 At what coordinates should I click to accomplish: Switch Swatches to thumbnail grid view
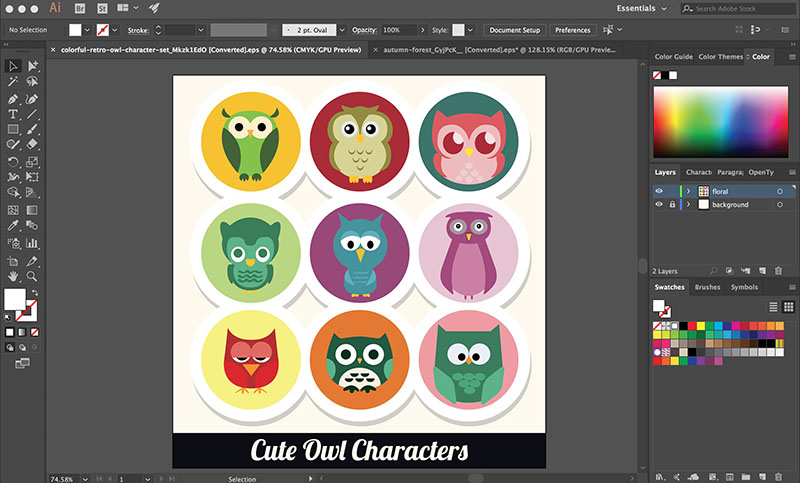789,307
